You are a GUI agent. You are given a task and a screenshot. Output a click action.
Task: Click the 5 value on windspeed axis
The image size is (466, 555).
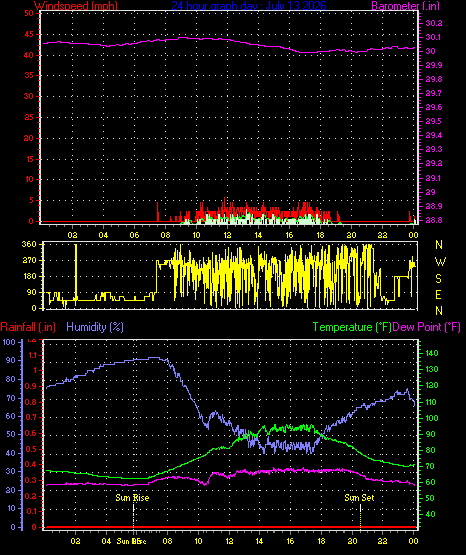coord(31,200)
